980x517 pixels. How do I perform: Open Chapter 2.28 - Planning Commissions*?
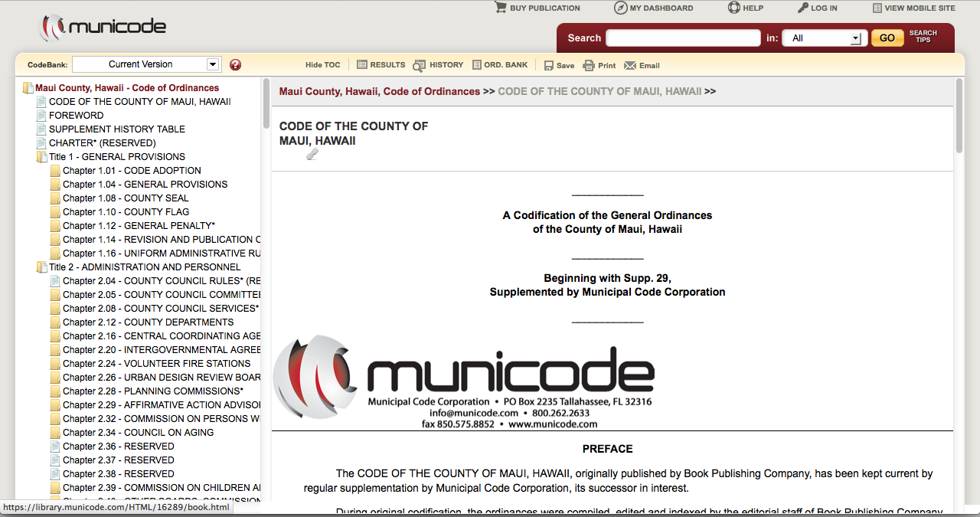[153, 391]
